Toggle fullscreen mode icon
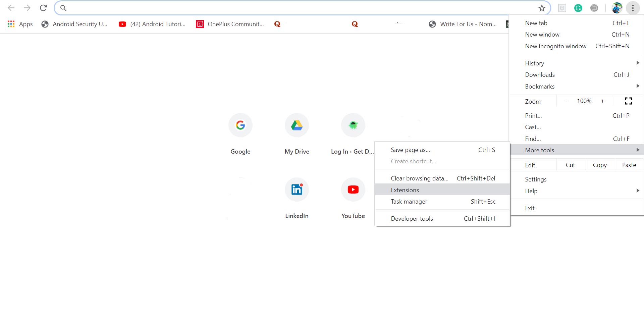The width and height of the screenshot is (644, 323). tap(628, 101)
